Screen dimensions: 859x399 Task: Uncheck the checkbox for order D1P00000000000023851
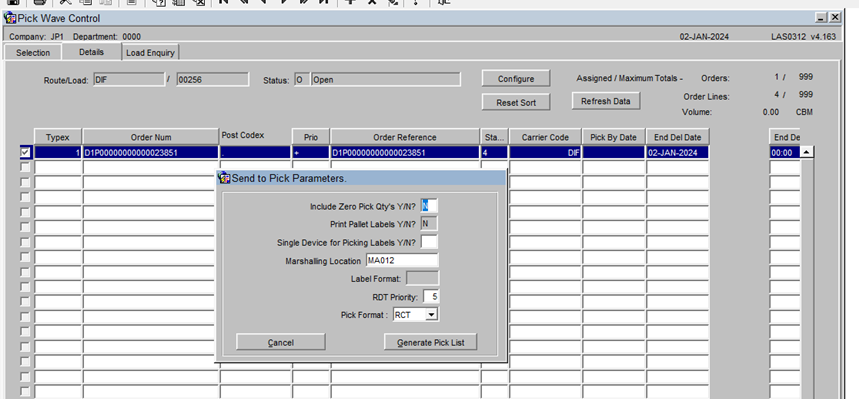(x=25, y=153)
